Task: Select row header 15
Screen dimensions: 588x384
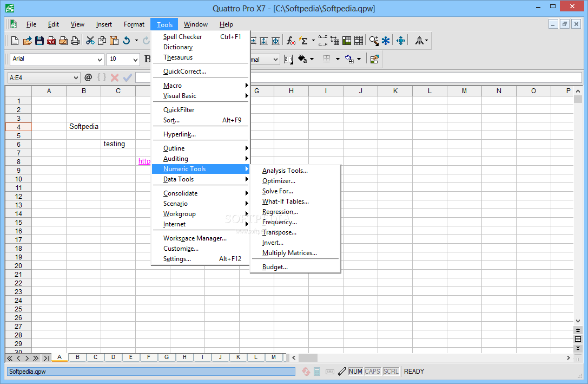Action: pos(18,223)
